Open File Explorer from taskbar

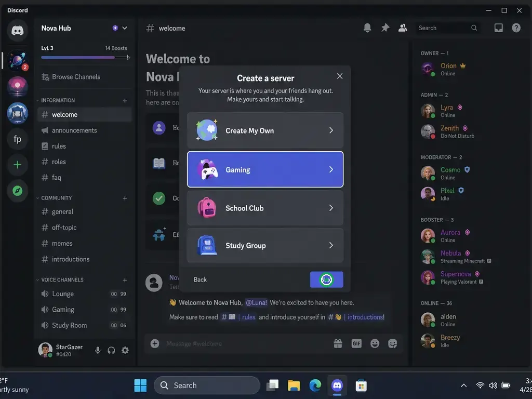point(294,385)
